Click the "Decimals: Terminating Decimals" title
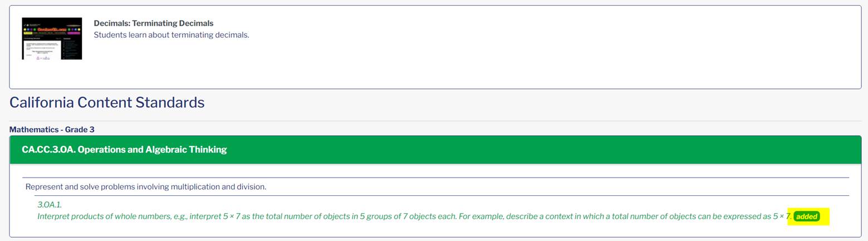Screen dimensions: 868x241 [x=154, y=23]
